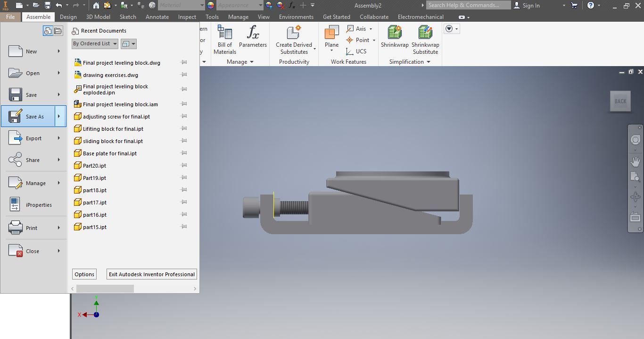
Task: Click Open folder icon in quick access toolbar
Action: [36, 5]
